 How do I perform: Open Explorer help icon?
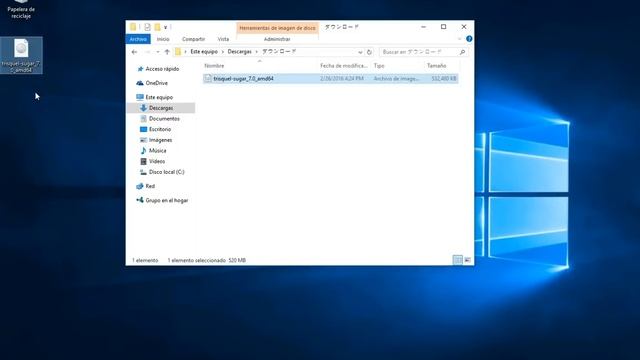tap(469, 39)
